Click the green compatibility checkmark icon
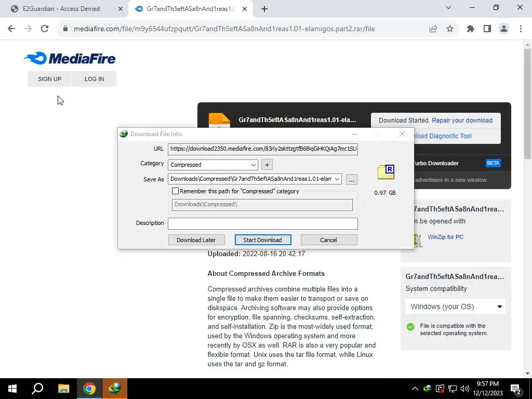This screenshot has height=399, width=532. (x=410, y=327)
